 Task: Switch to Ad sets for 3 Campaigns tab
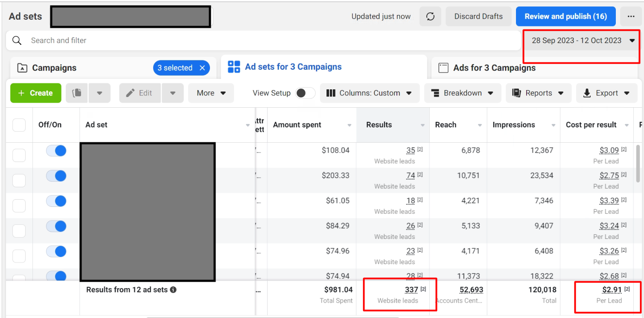click(x=324, y=67)
